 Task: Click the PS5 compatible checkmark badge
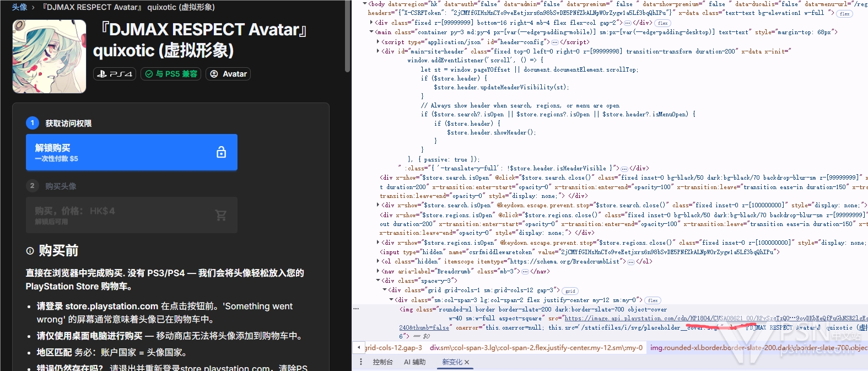[x=171, y=74]
